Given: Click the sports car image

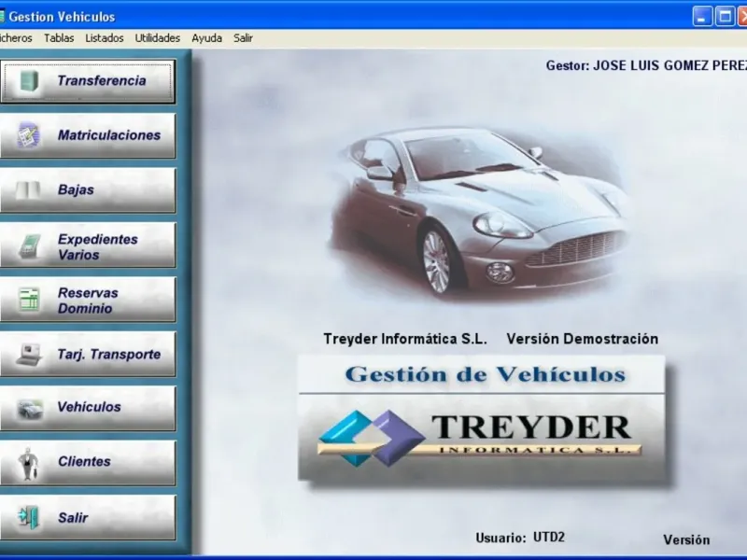Looking at the screenshot, I should coord(479,213).
